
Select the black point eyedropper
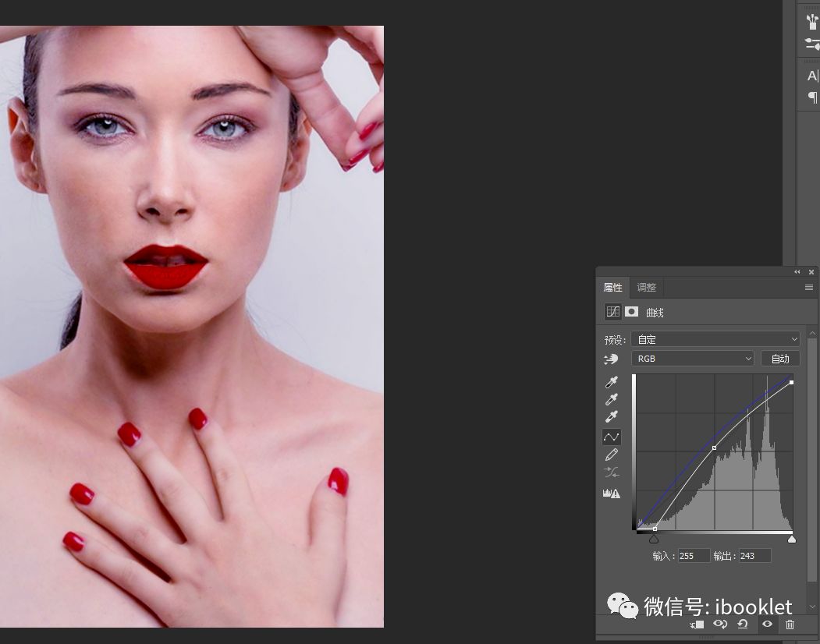click(x=612, y=382)
